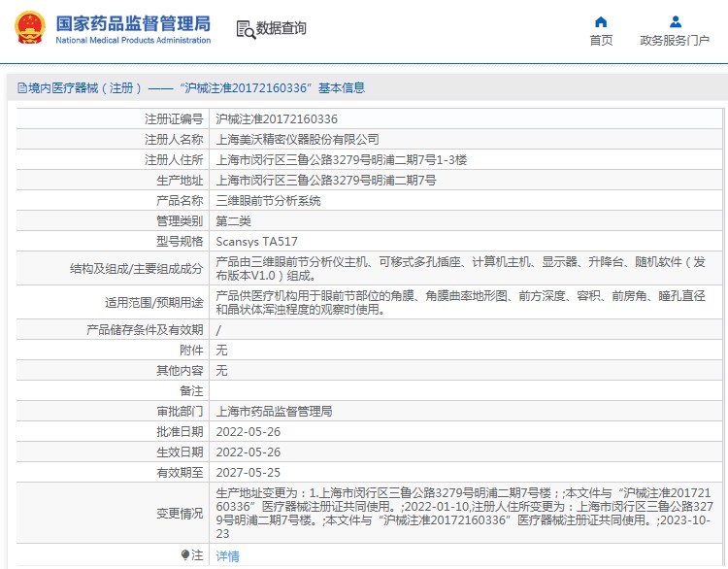Open the 详情 link

point(227,556)
